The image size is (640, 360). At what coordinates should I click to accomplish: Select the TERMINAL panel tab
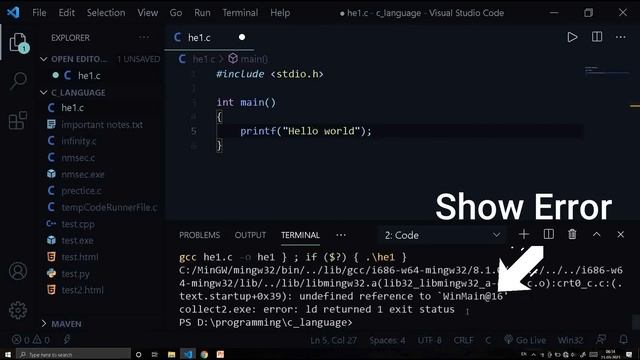point(300,235)
